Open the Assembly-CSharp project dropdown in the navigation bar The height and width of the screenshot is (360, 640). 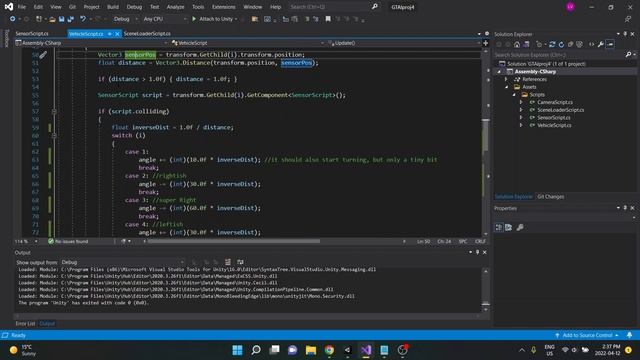tap(91, 43)
